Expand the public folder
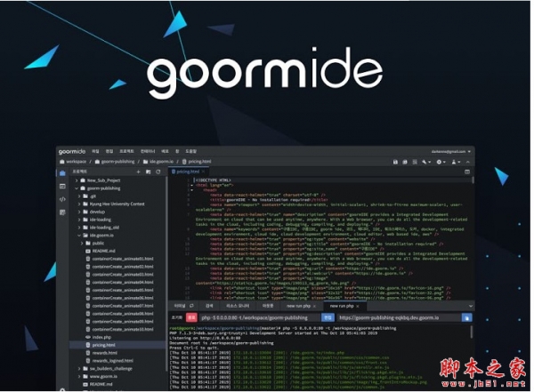The height and width of the screenshot is (392, 534). [x=82, y=243]
